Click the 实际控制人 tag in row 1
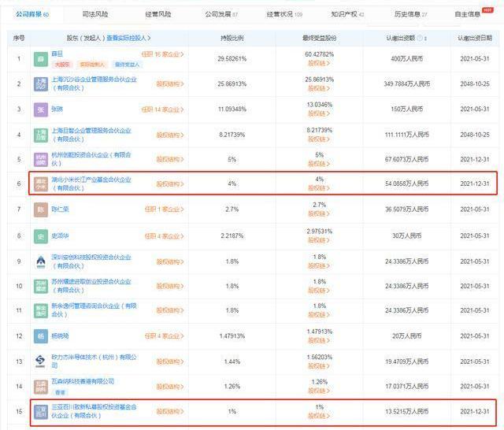The width and height of the screenshot is (504, 430). pos(92,65)
